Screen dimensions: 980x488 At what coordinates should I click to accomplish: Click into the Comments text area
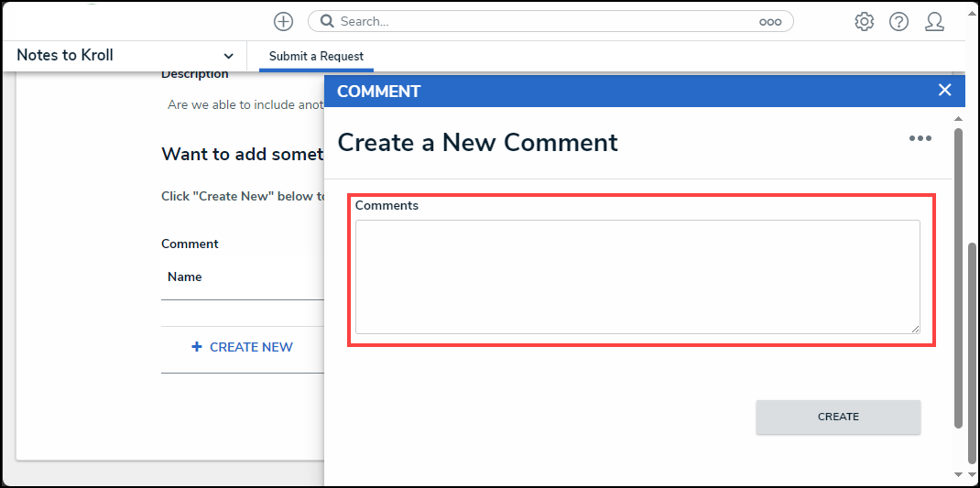click(637, 277)
